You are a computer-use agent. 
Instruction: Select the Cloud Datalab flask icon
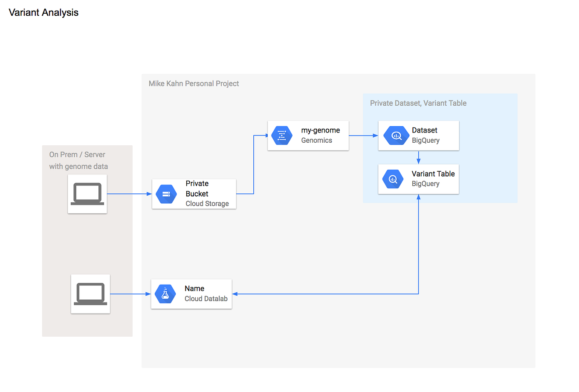click(x=165, y=294)
